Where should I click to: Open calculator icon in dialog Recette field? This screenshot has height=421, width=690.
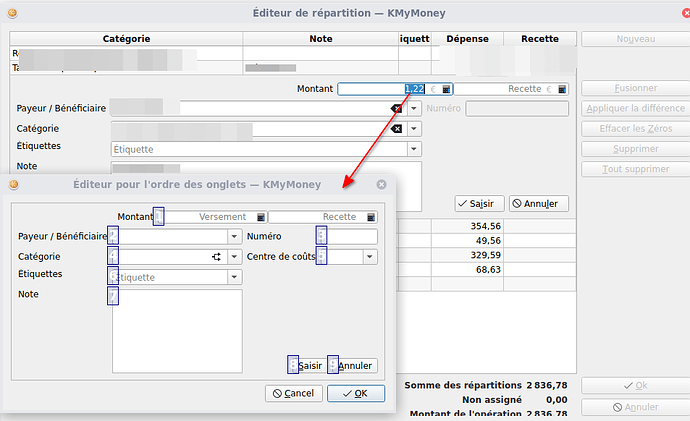tap(371, 217)
